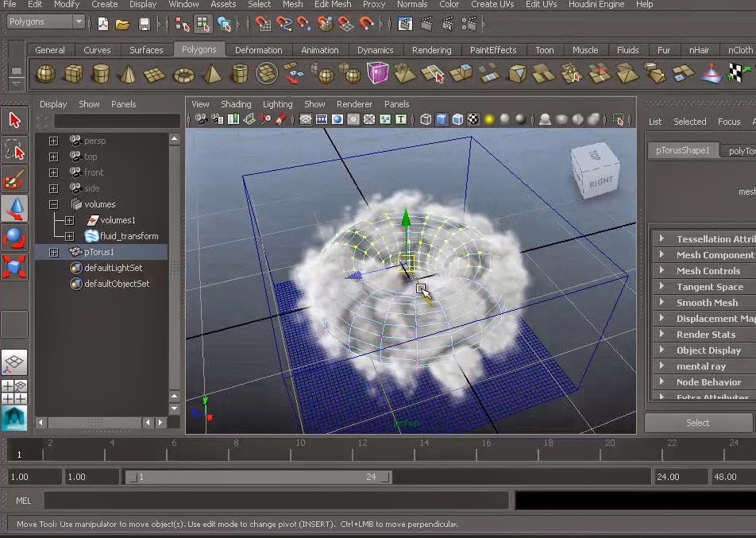Open the Polygons menu set dropdown

coord(46,21)
